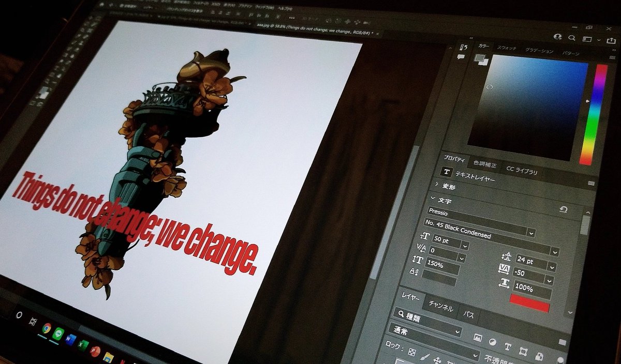Filter layers by type layers T icon
The width and height of the screenshot is (621, 364).
click(x=508, y=346)
